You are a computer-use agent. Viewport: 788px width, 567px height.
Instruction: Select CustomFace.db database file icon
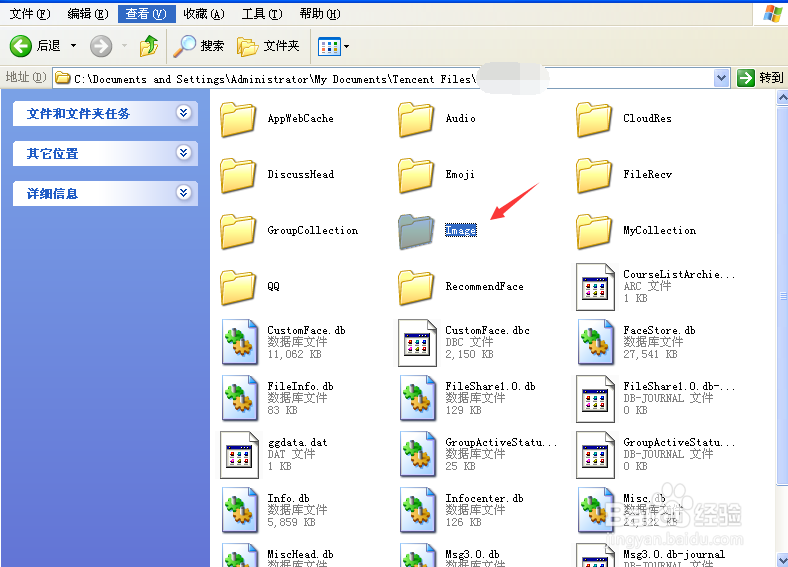[x=240, y=342]
